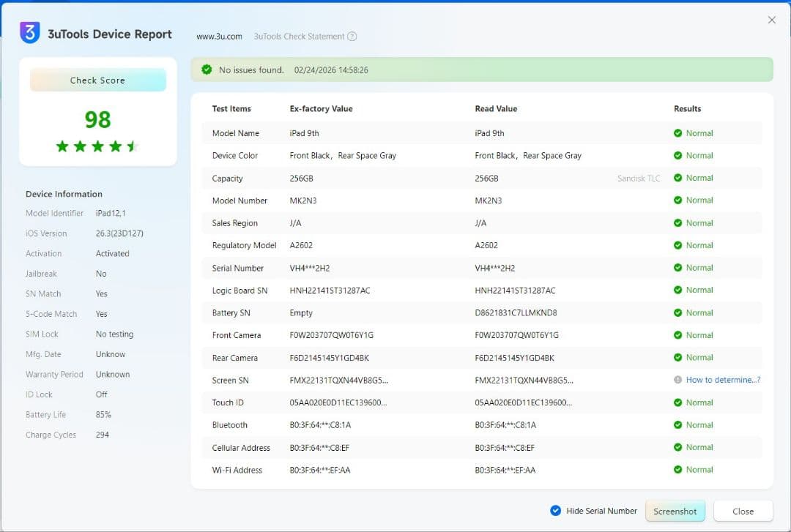Image resolution: width=791 pixels, height=532 pixels.
Task: Click the Results column header
Action: point(687,108)
